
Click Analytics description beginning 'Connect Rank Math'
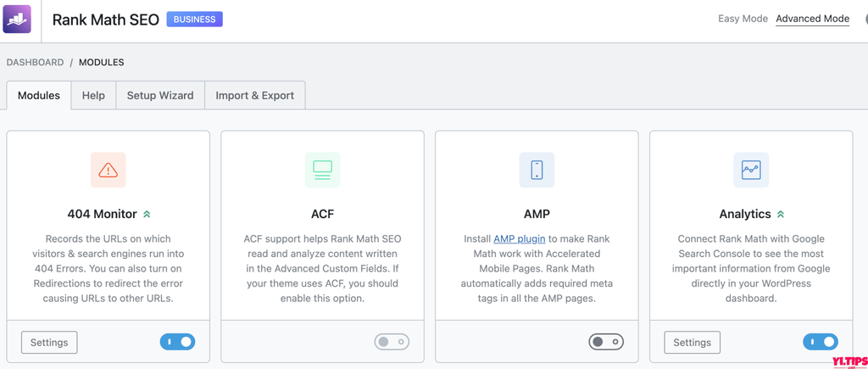[x=751, y=269]
